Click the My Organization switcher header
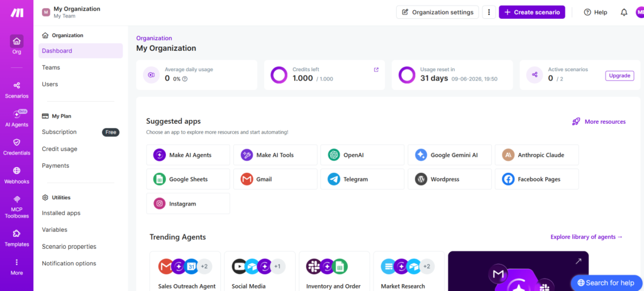The height and width of the screenshot is (291, 644). pos(71,13)
